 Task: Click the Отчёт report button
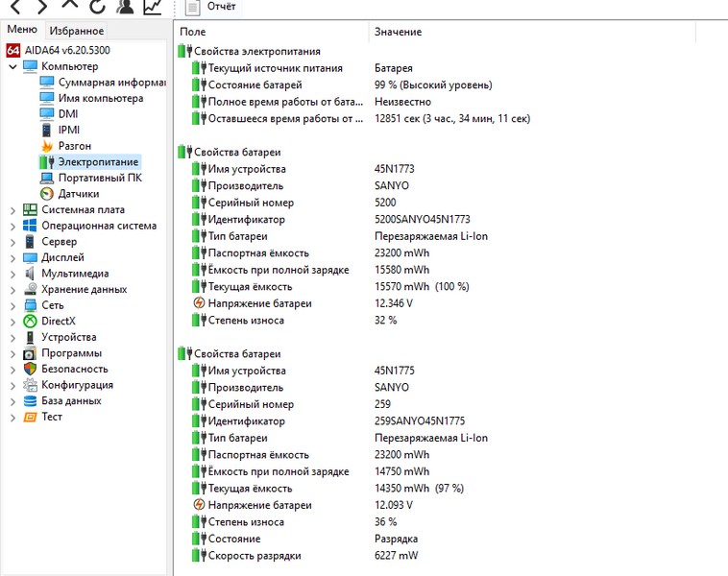(x=207, y=7)
